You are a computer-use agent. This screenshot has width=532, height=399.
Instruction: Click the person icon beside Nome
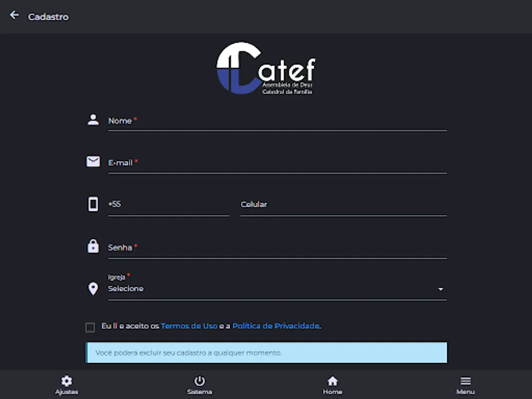point(93,120)
